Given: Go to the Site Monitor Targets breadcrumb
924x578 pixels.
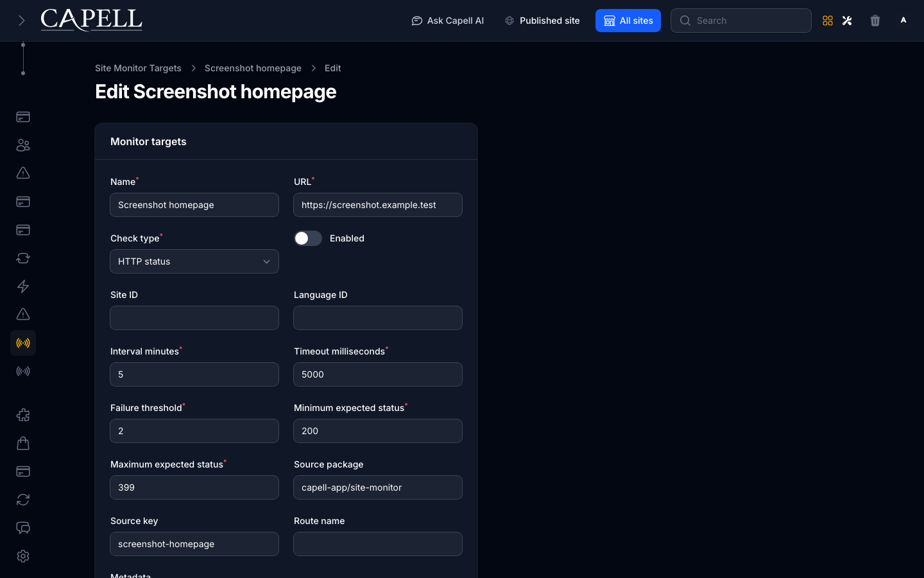Looking at the screenshot, I should coord(138,68).
